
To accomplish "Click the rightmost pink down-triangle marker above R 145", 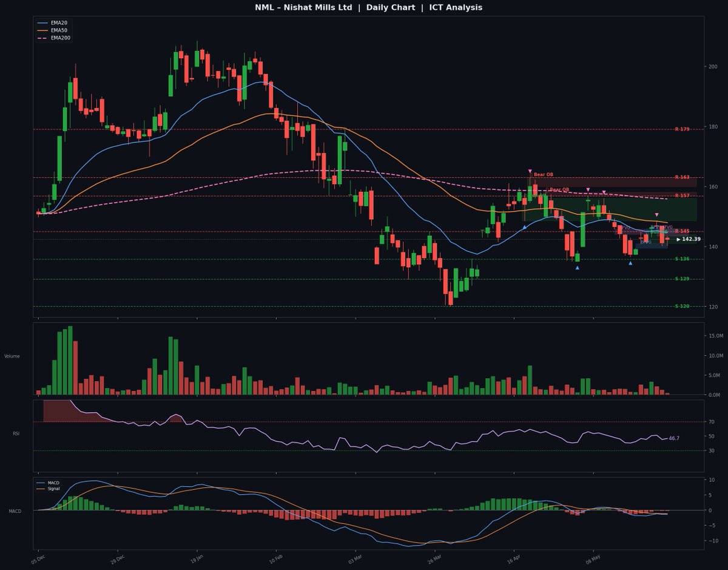I will coord(656,215).
